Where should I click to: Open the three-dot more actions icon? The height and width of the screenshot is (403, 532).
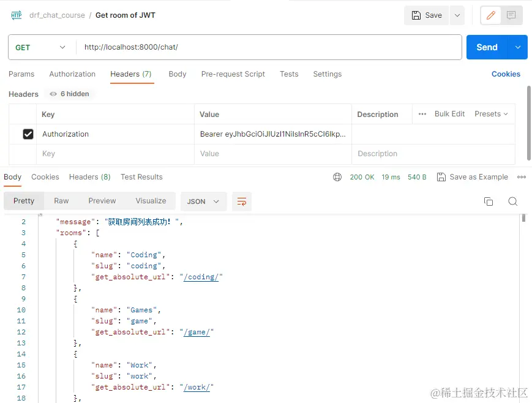tap(522, 176)
